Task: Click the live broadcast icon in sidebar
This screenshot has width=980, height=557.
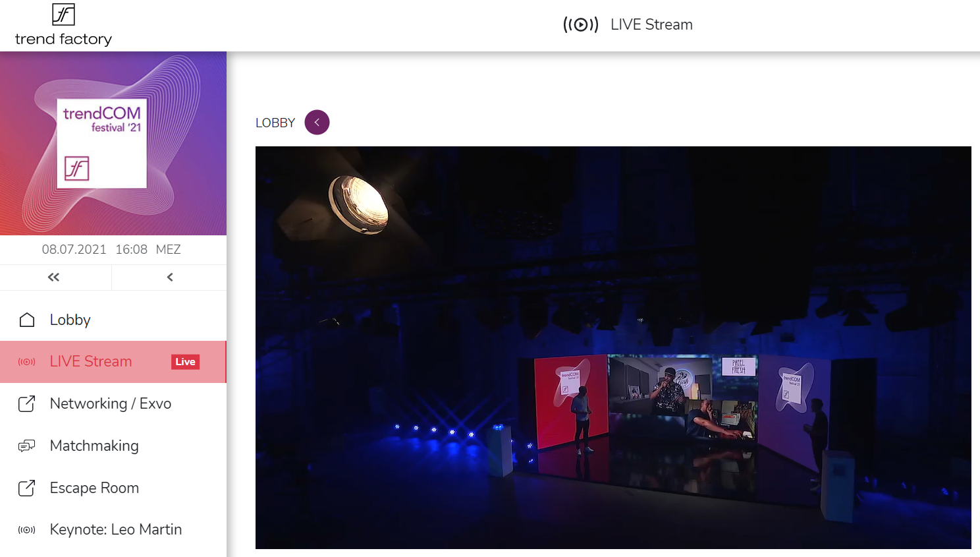Action: [27, 362]
